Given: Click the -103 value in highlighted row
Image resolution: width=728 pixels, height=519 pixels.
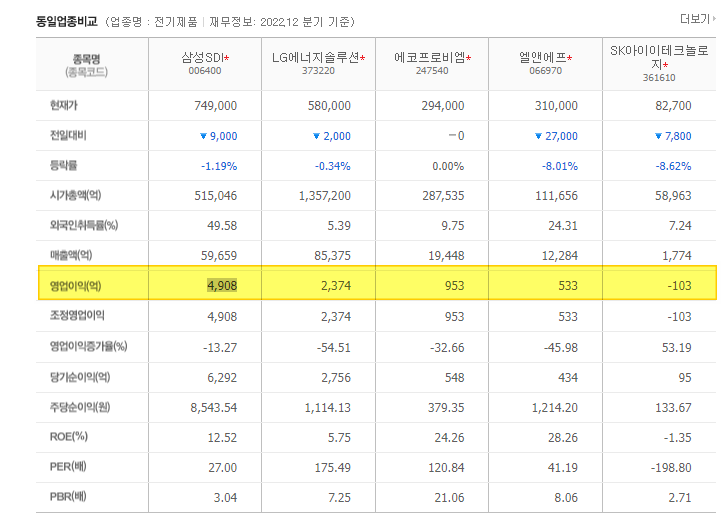Looking at the screenshot, I should 680,285.
